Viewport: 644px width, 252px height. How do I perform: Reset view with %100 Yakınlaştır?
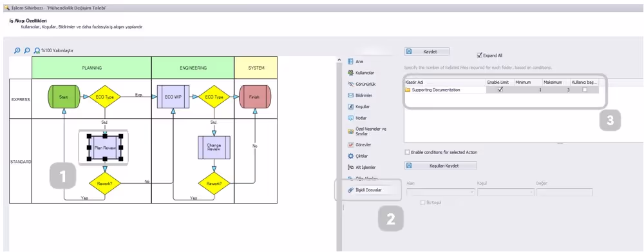click(54, 50)
